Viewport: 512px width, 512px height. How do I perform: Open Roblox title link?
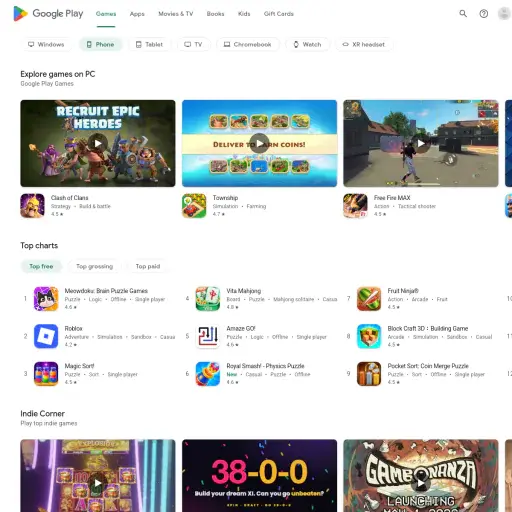(x=73, y=328)
